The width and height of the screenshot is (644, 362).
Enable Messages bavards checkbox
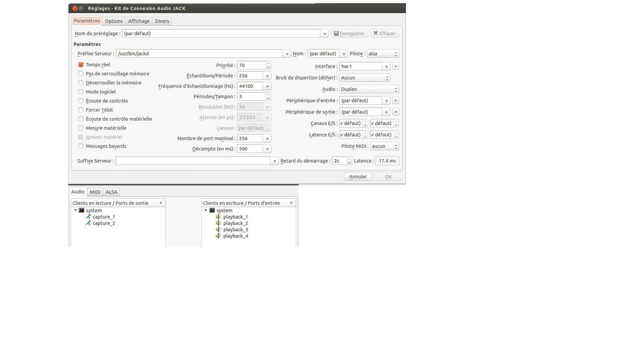[81, 146]
